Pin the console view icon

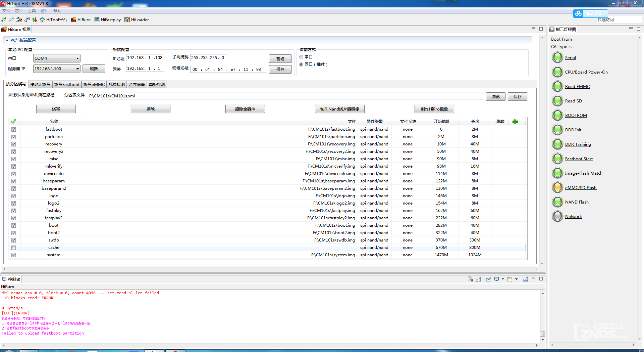pyautogui.click(x=488, y=279)
